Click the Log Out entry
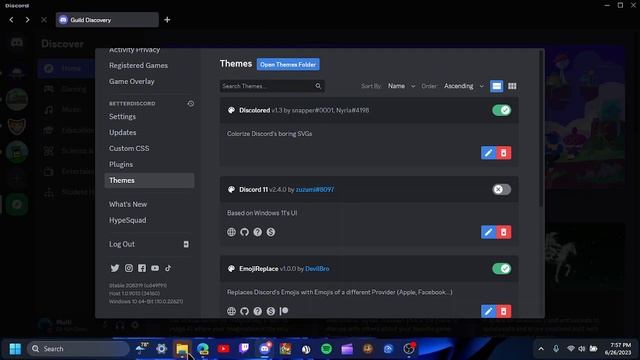Image resolution: width=640 pixels, height=360 pixels. point(149,244)
